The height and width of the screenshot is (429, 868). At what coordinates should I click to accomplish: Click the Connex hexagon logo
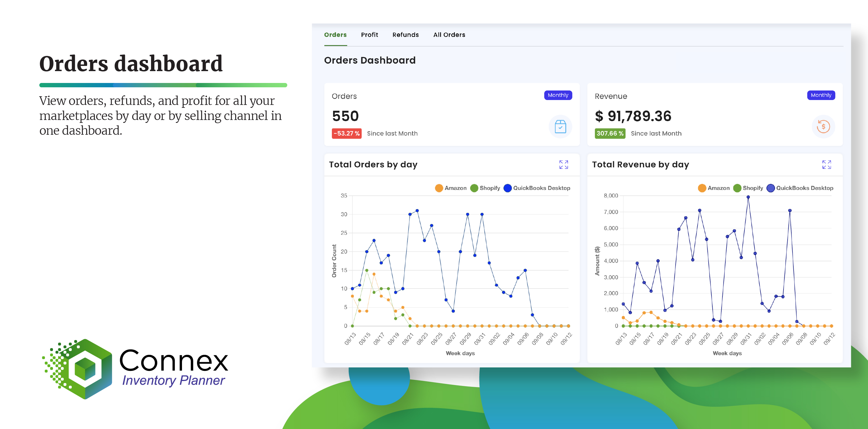coord(78,369)
